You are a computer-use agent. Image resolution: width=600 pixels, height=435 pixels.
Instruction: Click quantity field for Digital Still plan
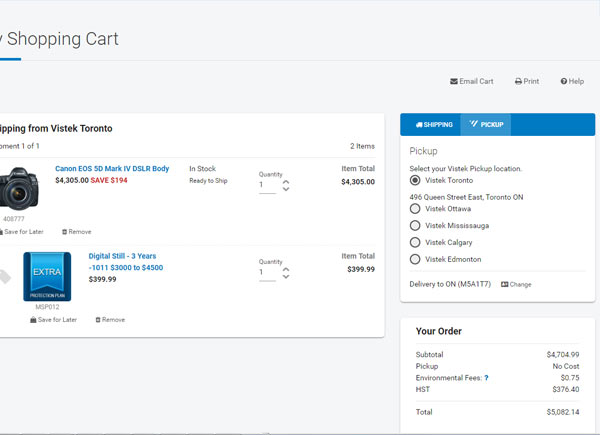pos(267,272)
